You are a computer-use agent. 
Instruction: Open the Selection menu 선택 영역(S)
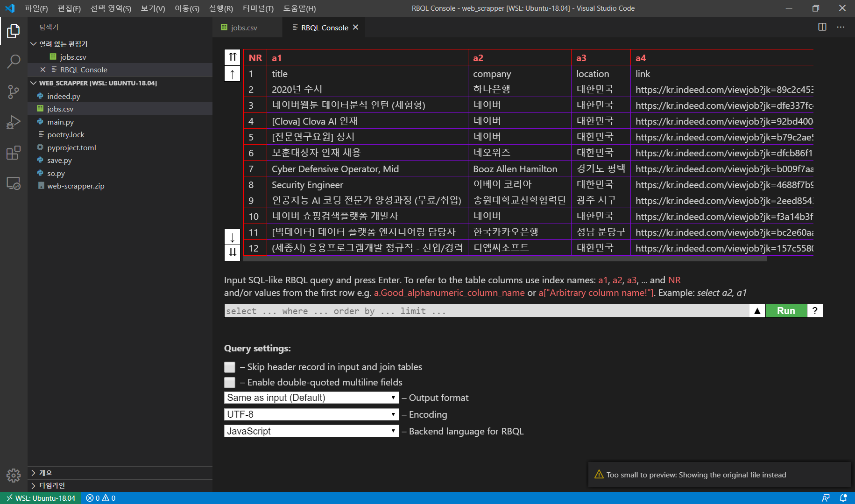pyautogui.click(x=111, y=8)
